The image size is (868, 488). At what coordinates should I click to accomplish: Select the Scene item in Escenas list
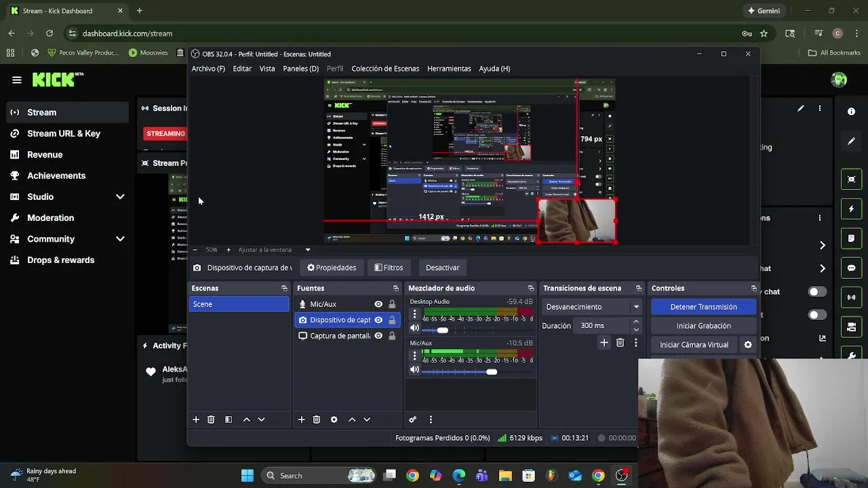point(239,304)
